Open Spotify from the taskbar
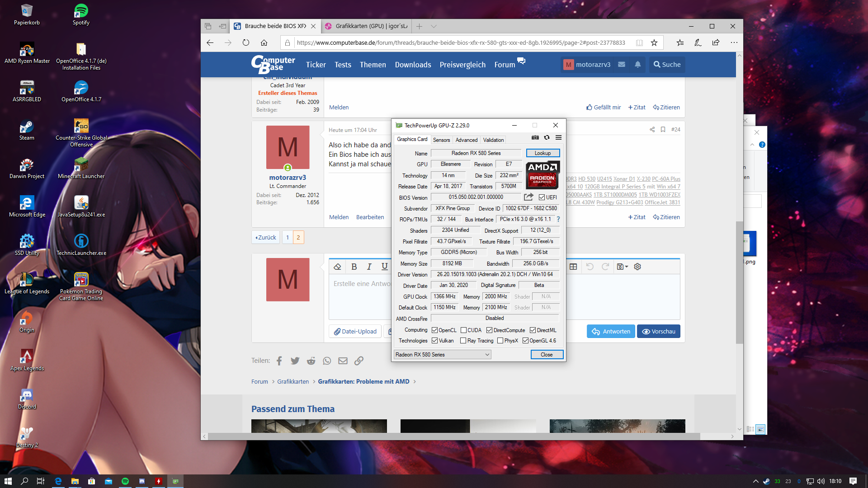 (x=125, y=481)
